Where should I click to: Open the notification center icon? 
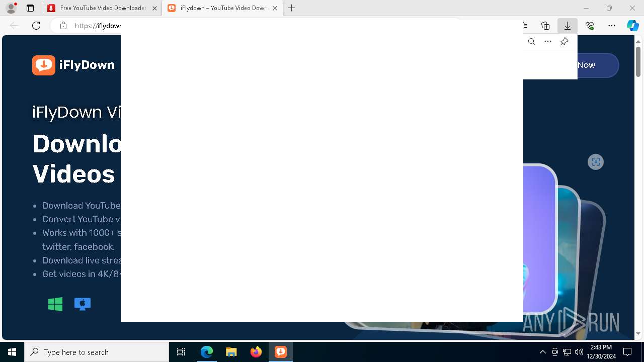tap(627, 352)
